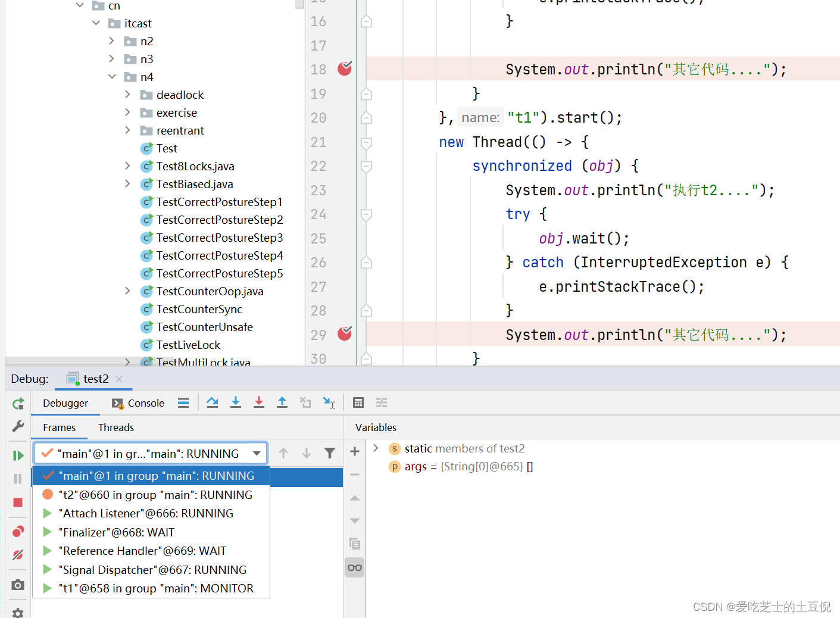The width and height of the screenshot is (840, 618).
Task: Click the camera thread dump icon
Action: click(x=18, y=585)
